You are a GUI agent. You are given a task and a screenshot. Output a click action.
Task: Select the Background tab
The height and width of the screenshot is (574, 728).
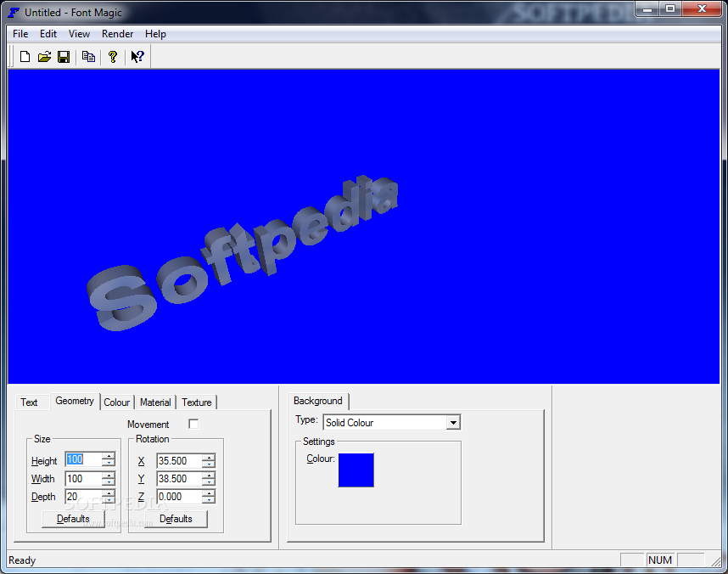(318, 401)
